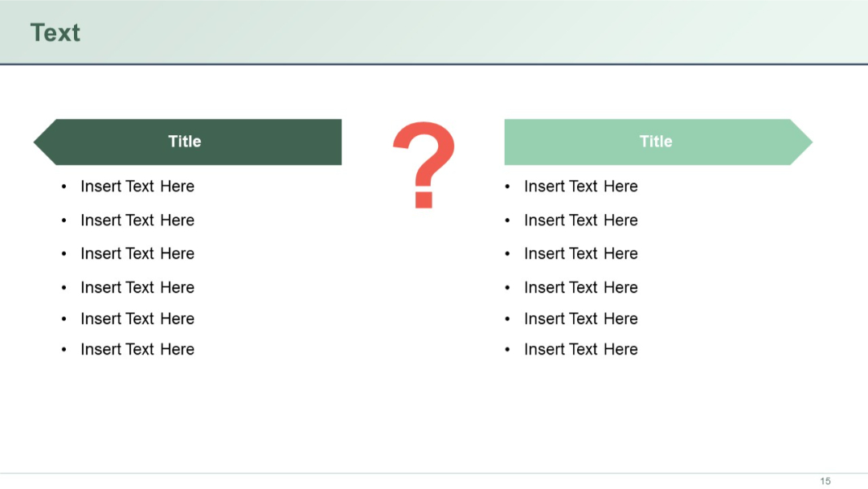Image resolution: width=868 pixels, height=489 pixels.
Task: Click the second bullet under the light banner
Action: tap(580, 220)
